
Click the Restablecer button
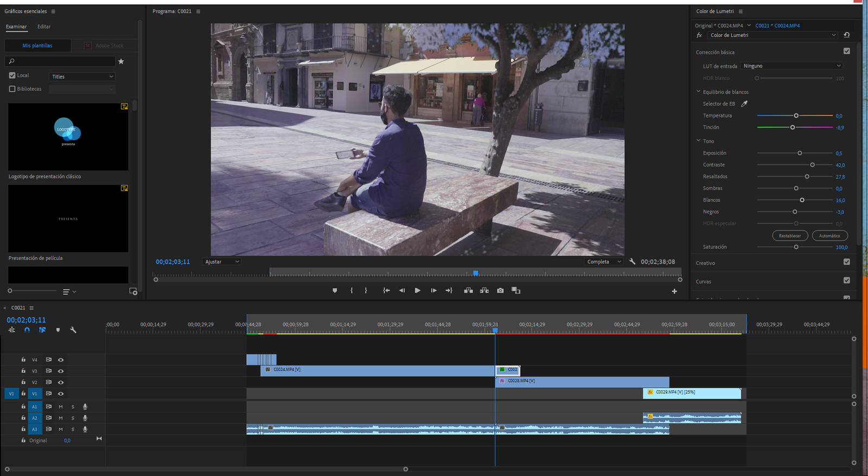click(x=790, y=236)
